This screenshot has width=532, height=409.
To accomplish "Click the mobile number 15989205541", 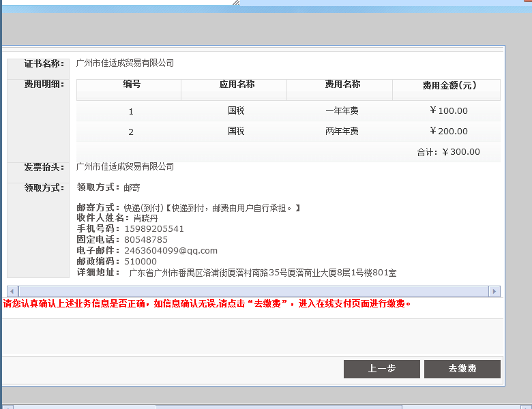I will pyautogui.click(x=154, y=229).
